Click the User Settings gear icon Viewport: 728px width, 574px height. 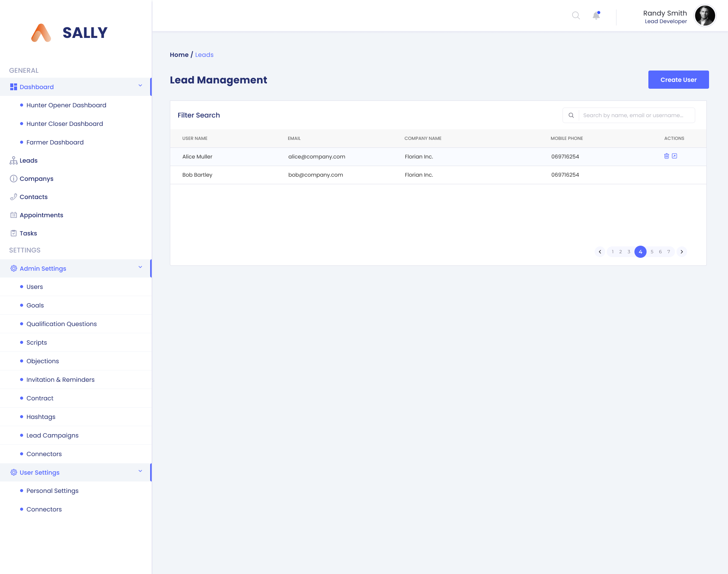(14, 472)
